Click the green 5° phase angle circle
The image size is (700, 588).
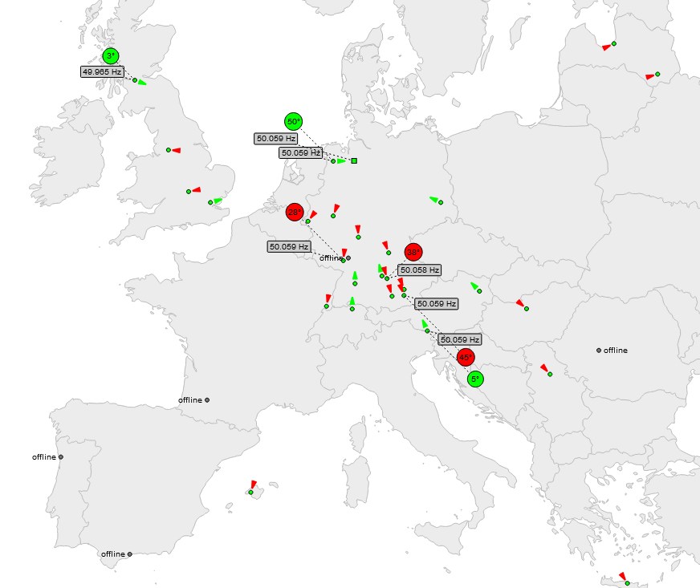click(474, 379)
